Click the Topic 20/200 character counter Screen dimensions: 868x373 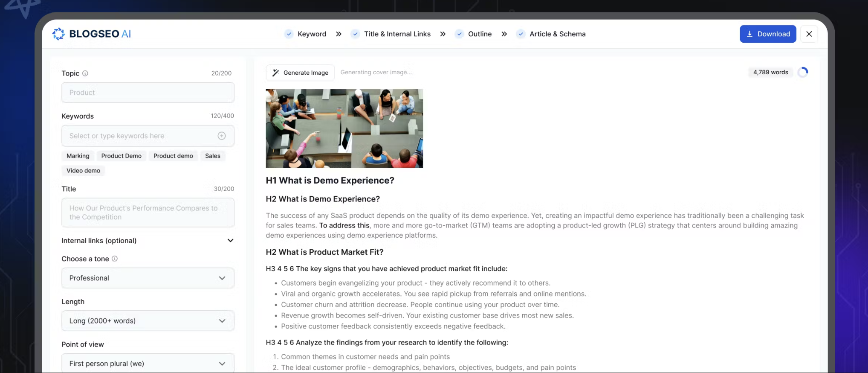[x=221, y=73]
